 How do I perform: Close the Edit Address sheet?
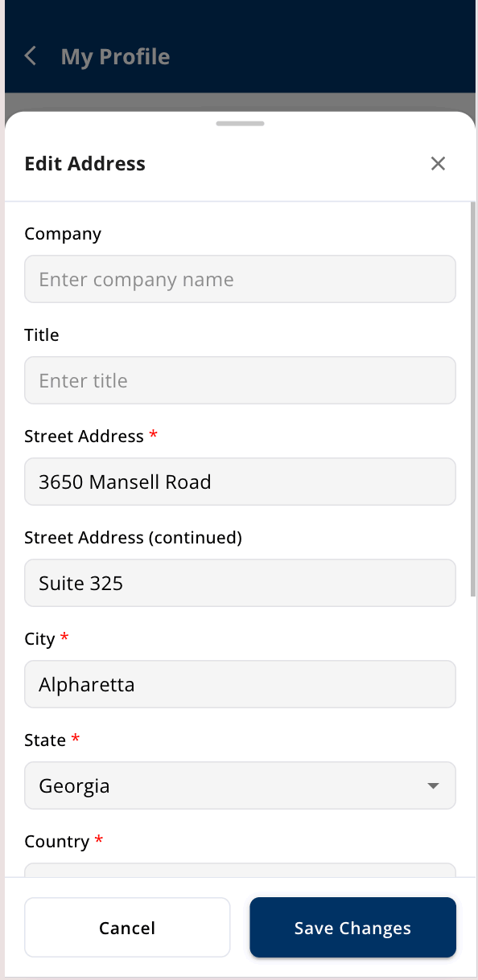pyautogui.click(x=438, y=164)
